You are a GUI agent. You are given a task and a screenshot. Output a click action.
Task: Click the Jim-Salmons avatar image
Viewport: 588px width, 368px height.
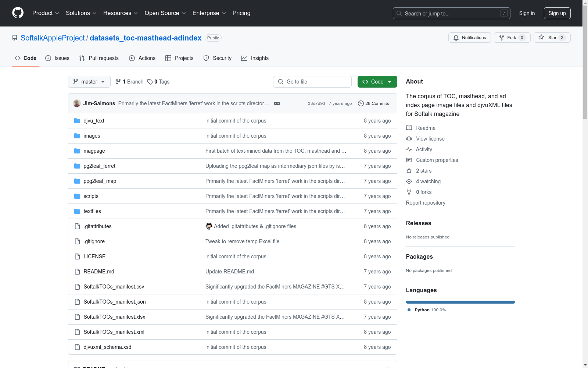point(77,103)
